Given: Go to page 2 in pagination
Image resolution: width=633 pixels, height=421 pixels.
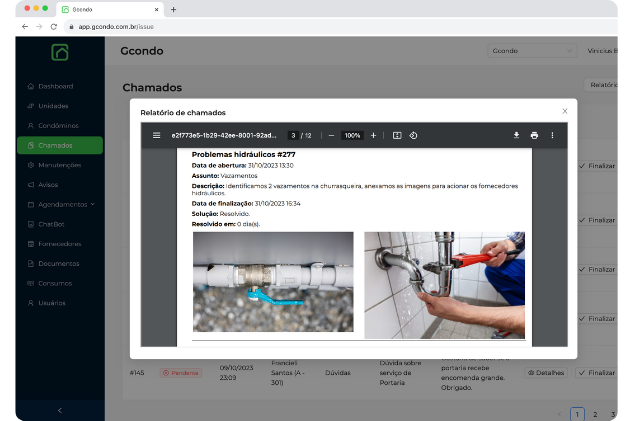Looking at the screenshot, I should 595,414.
